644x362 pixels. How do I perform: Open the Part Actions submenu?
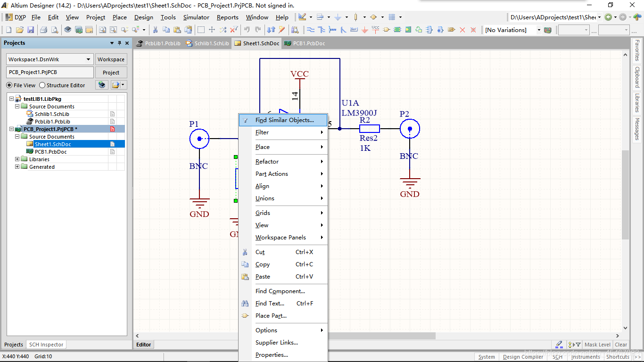pyautogui.click(x=283, y=174)
